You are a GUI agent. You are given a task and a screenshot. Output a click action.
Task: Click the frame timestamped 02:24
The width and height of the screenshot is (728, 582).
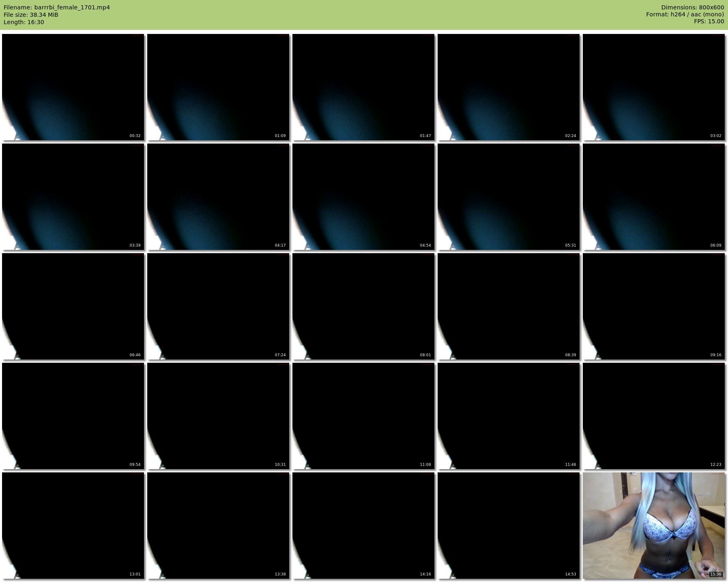pos(508,87)
